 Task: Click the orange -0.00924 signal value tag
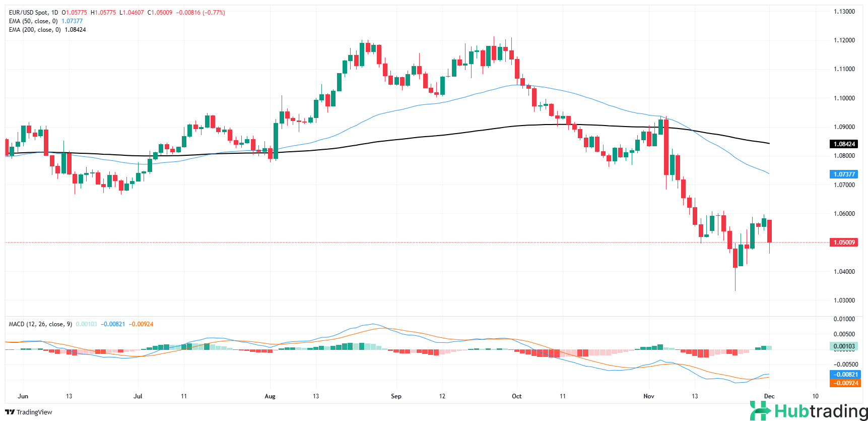click(x=846, y=383)
